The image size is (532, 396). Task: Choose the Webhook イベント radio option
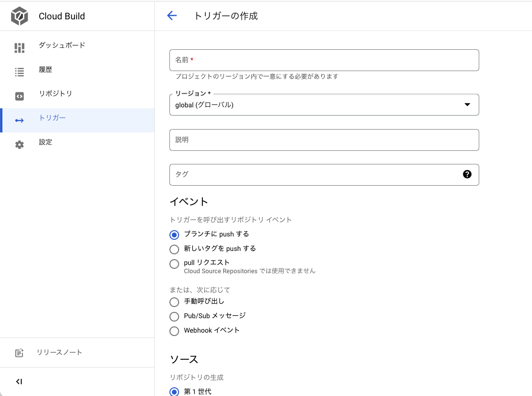(174, 331)
